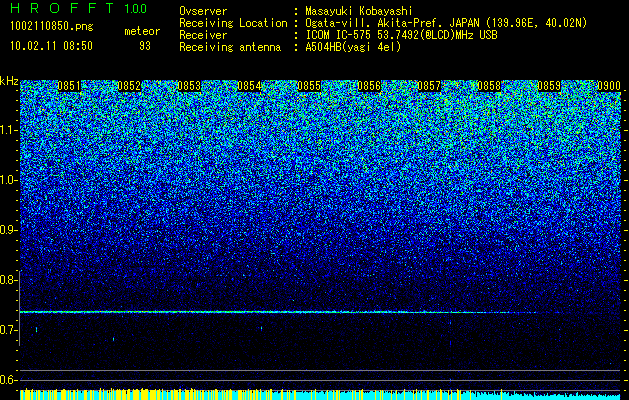Image resolution: width=629 pixels, height=400 pixels.
Task: Click the 0857 time marker
Action: pos(429,86)
